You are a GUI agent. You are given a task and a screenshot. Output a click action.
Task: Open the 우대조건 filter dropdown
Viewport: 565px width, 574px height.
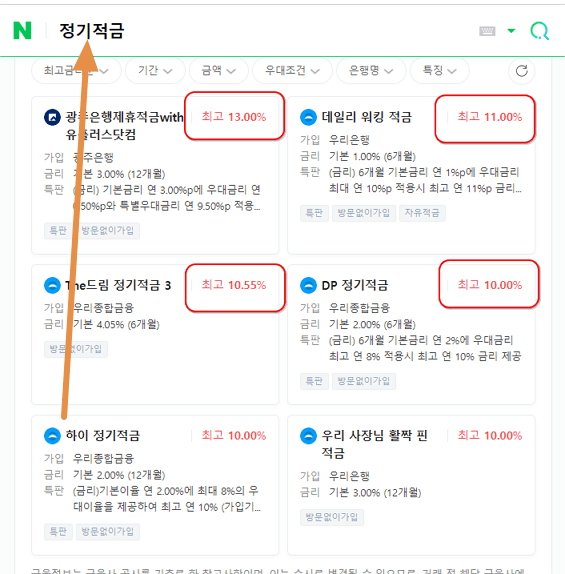[292, 71]
